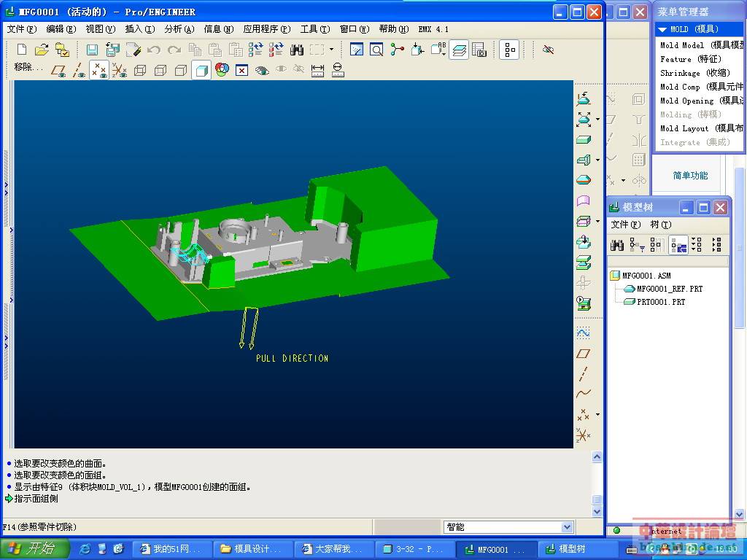Click the undo arrow in toolbar
Viewport: 747px width, 560px height.
(x=154, y=50)
